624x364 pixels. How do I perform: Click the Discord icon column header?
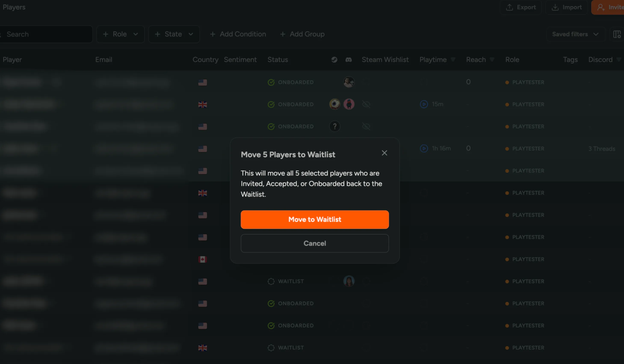[349, 60]
